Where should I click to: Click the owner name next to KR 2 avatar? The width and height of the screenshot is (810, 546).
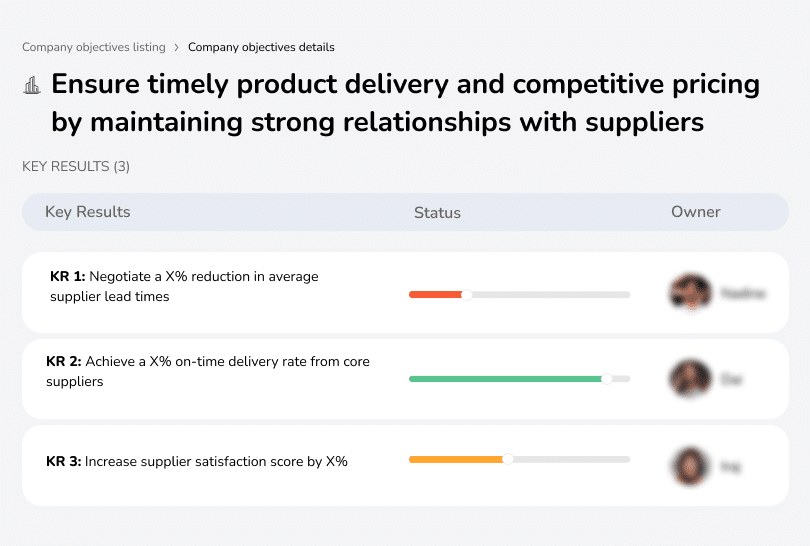(732, 380)
